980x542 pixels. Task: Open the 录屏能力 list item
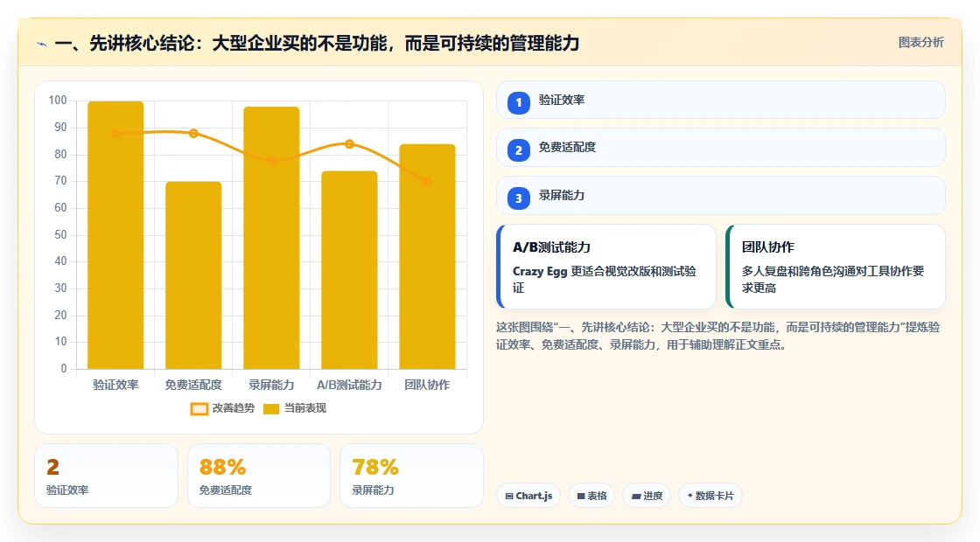click(721, 196)
